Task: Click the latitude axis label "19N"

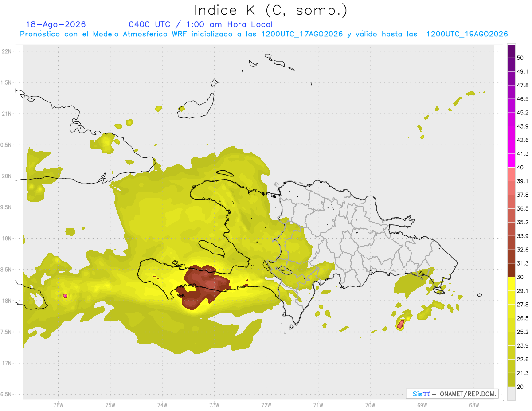Action: coord(7,239)
